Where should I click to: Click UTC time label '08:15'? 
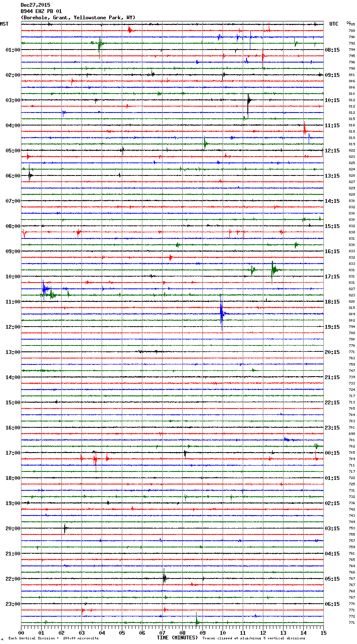click(332, 50)
